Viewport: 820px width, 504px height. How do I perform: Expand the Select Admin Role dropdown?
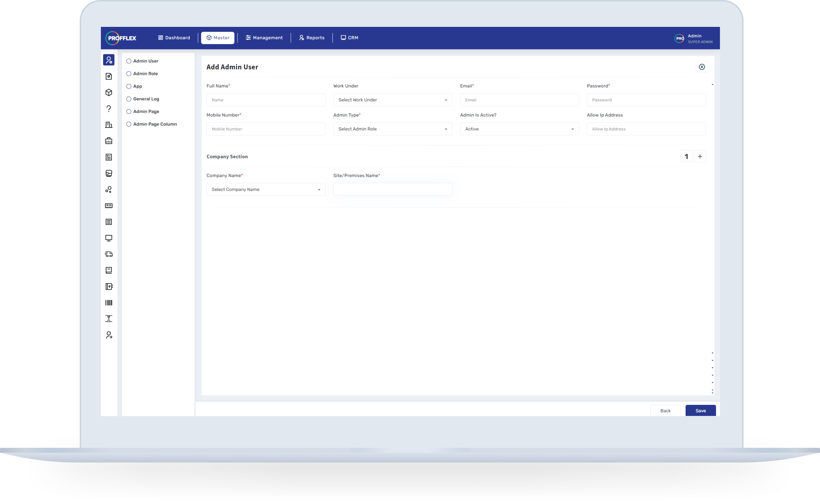click(x=392, y=129)
